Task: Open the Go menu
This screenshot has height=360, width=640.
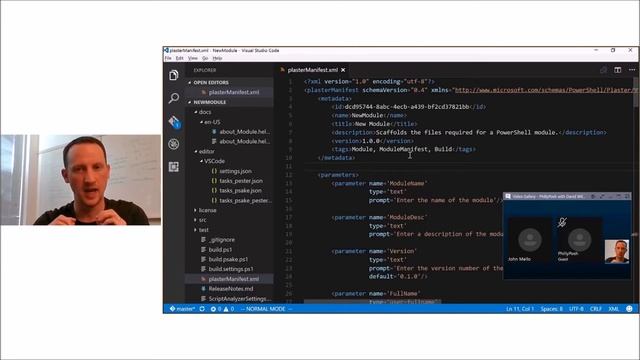Action: [x=205, y=58]
